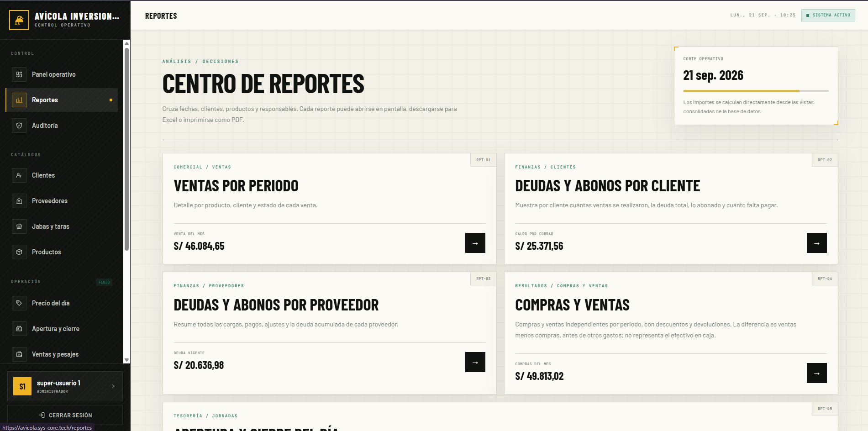The width and height of the screenshot is (868, 431).
Task: Open Panel operativo dashboard icon
Action: (19, 74)
